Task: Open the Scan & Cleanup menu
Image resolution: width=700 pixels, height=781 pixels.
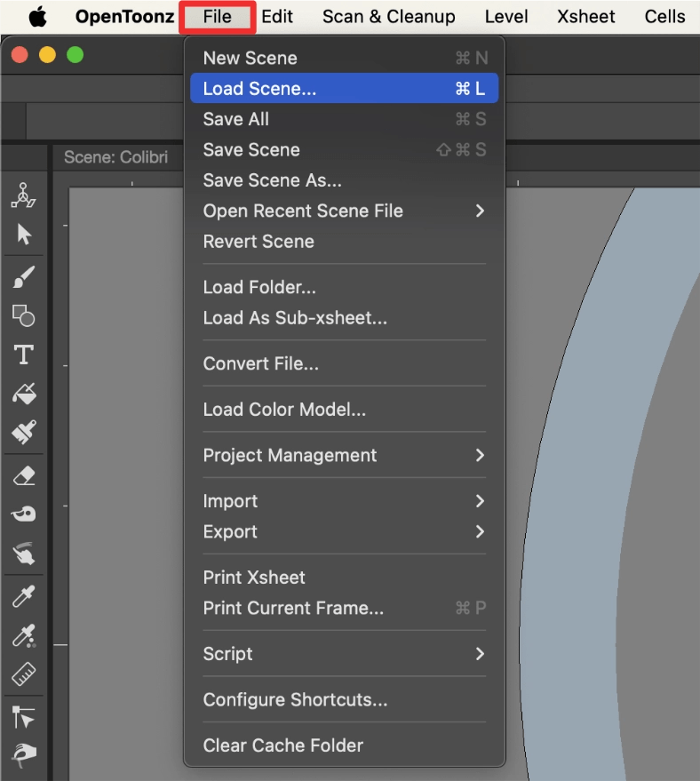Action: pos(388,16)
